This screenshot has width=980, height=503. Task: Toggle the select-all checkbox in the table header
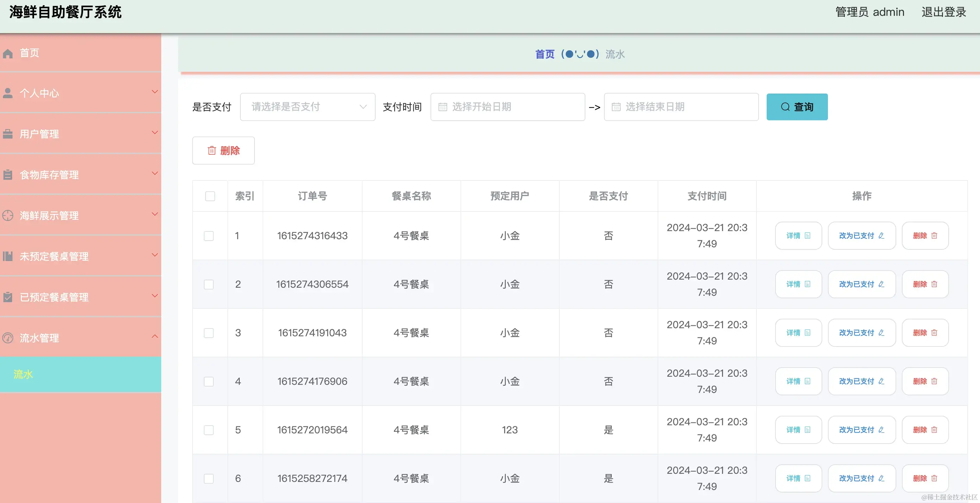point(210,196)
